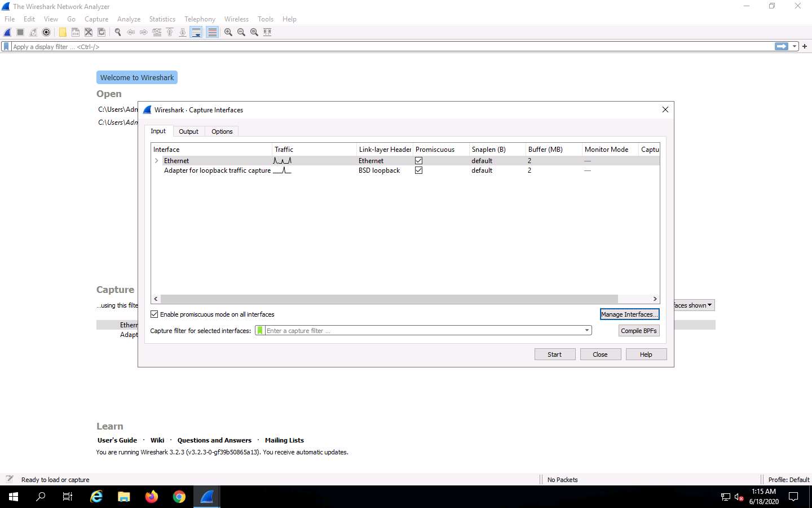
Task: Click the Compile BPFs button
Action: pos(639,331)
